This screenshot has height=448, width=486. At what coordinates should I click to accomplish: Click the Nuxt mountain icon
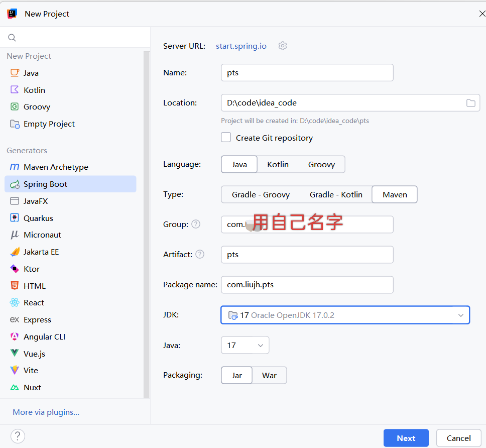tap(15, 388)
